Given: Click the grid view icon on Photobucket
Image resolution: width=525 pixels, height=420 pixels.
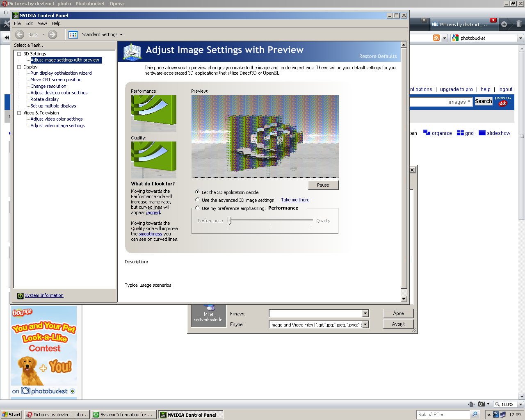Looking at the screenshot, I should 460,133.
